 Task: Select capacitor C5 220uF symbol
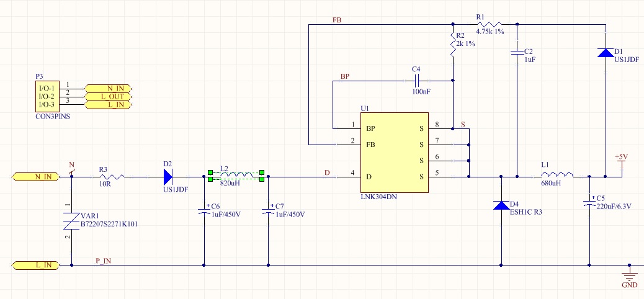click(589, 203)
